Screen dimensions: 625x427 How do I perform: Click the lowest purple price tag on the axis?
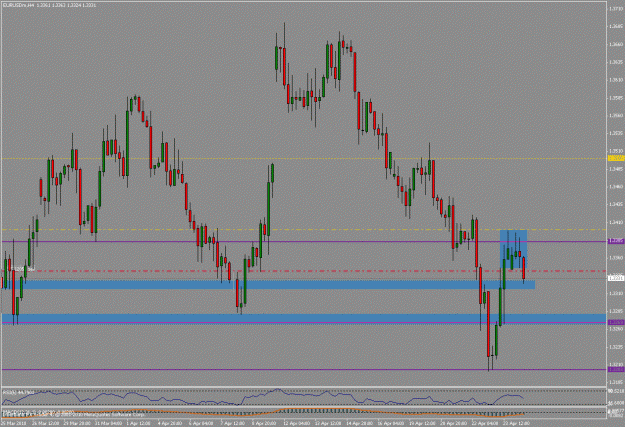click(x=616, y=370)
